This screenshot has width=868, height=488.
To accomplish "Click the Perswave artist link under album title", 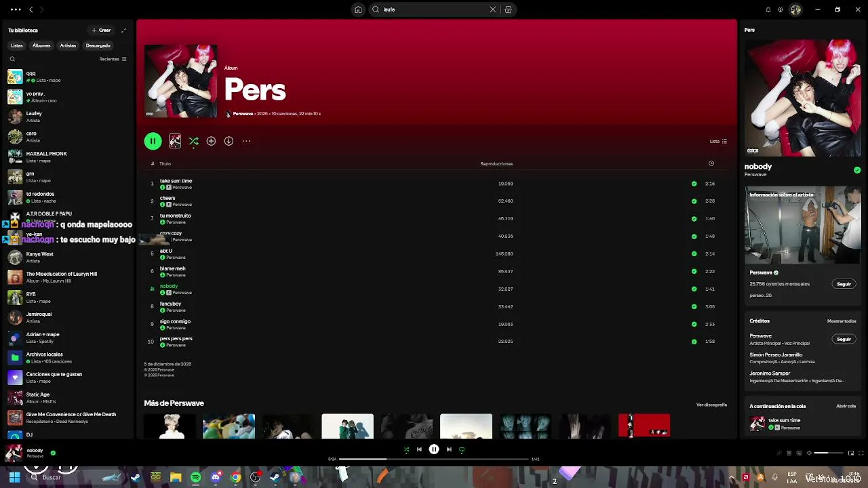I will coord(243,114).
